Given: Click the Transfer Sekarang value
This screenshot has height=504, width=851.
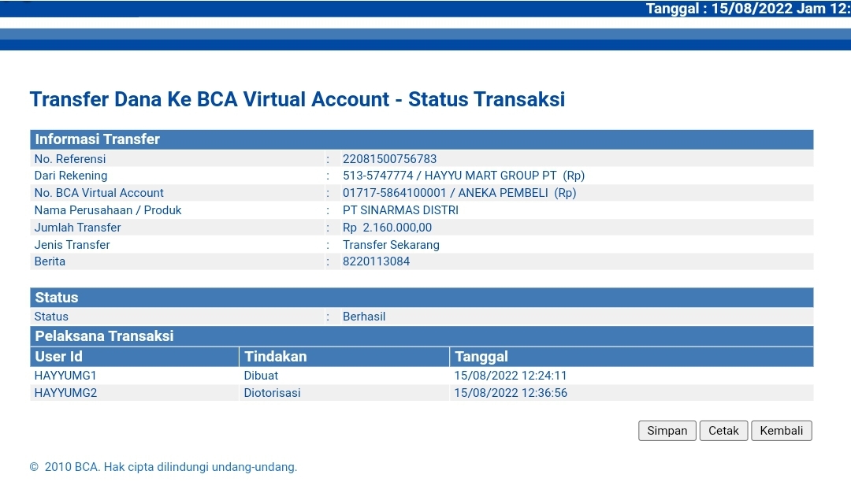Looking at the screenshot, I should click(x=391, y=245).
